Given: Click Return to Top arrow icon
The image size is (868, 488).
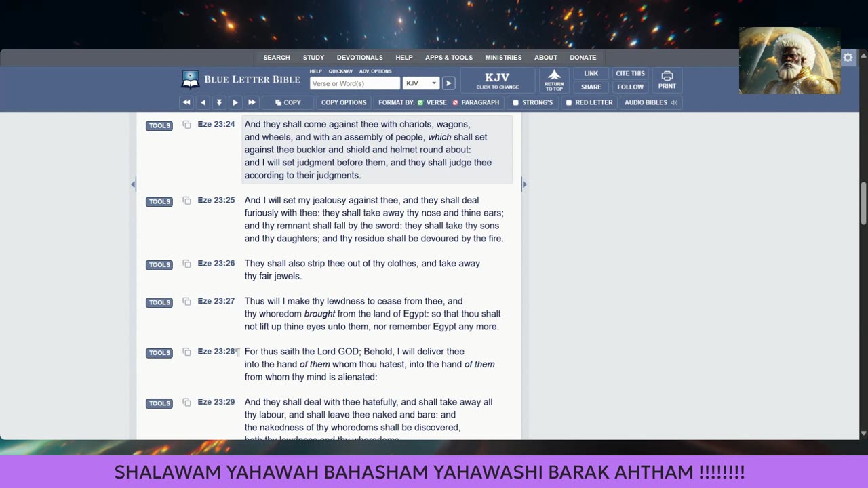Looking at the screenshot, I should tap(554, 80).
